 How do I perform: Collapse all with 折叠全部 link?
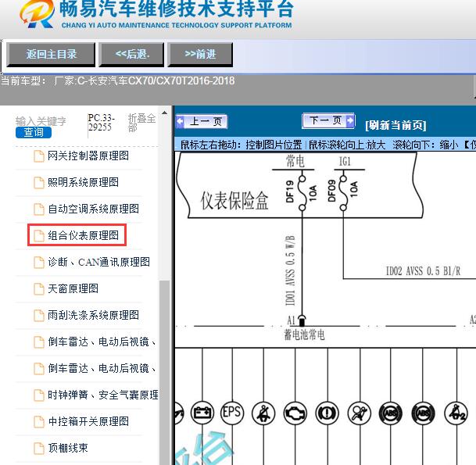click(141, 123)
